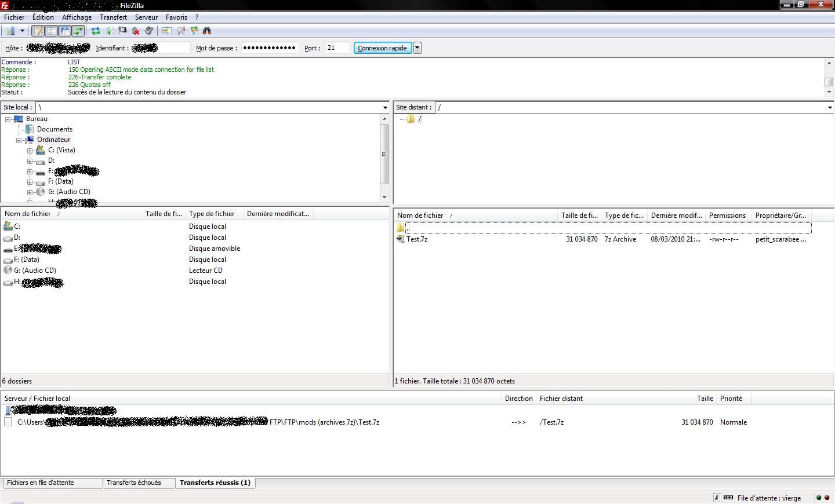Open the Site Manager icon
The width and height of the screenshot is (835, 504).
pyautogui.click(x=10, y=31)
